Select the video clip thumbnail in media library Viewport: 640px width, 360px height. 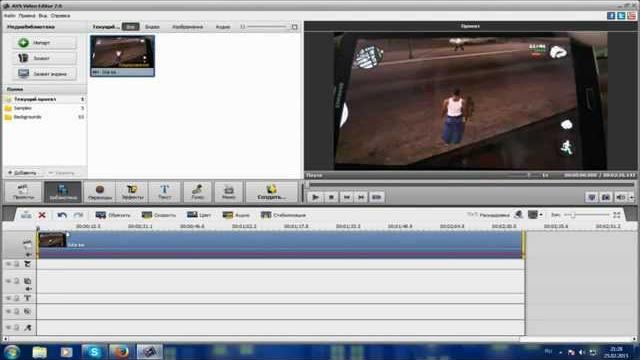point(122,56)
